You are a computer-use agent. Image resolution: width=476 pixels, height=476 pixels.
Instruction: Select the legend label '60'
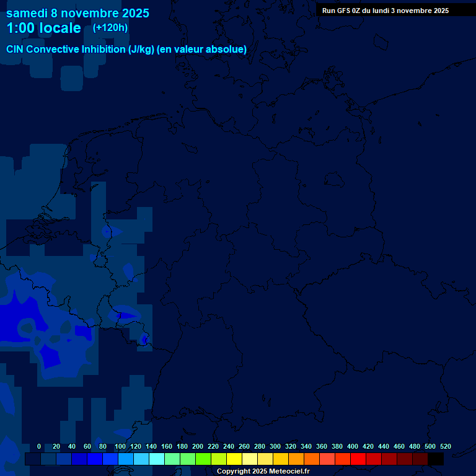point(87,446)
